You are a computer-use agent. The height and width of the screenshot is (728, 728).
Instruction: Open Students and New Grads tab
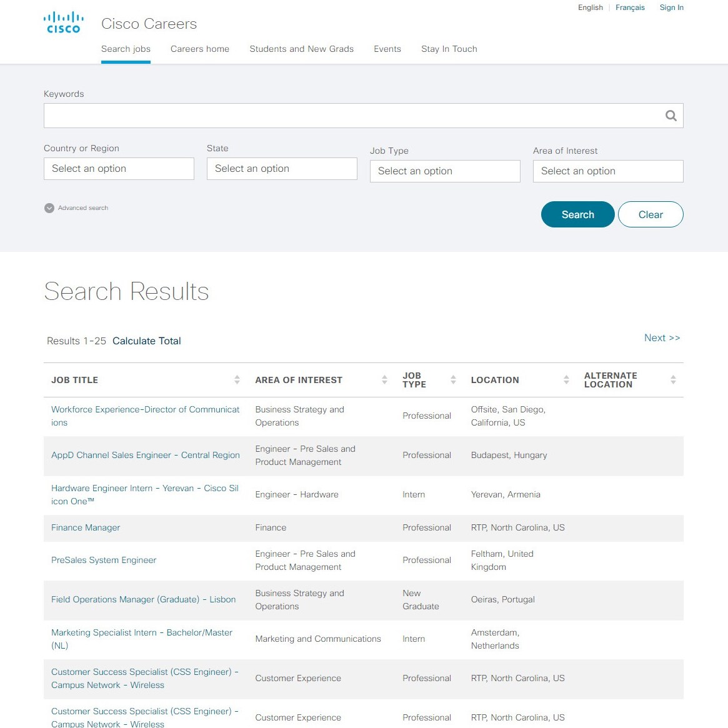tap(301, 49)
